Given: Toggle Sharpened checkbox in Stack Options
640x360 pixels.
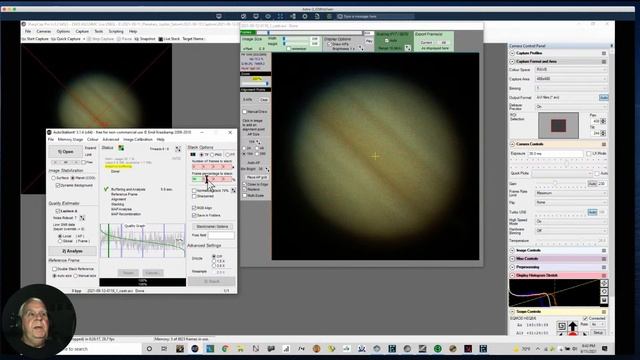Looking at the screenshot, I should [194, 196].
